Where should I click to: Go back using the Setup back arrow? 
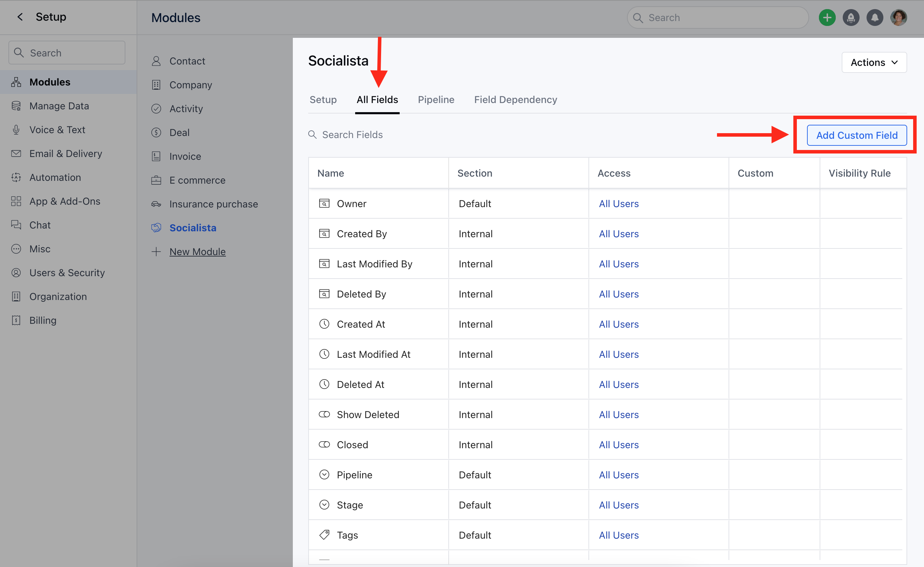point(20,17)
